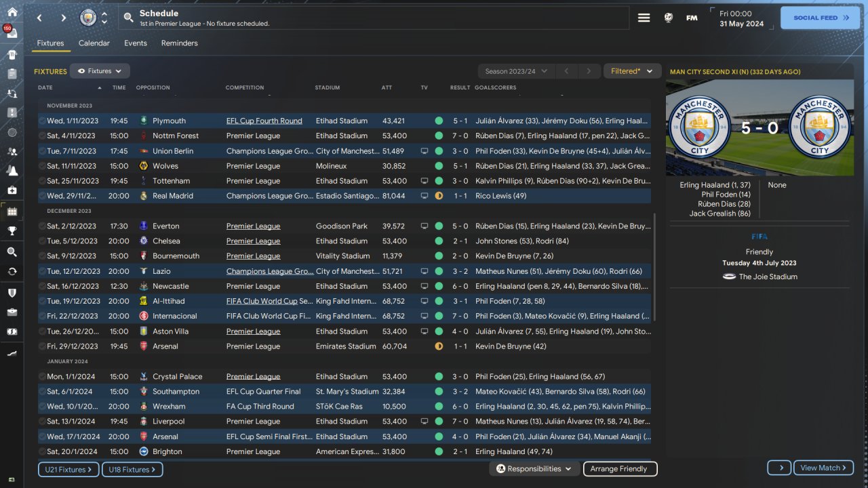Sort by the COMPETITION column header

(245, 87)
